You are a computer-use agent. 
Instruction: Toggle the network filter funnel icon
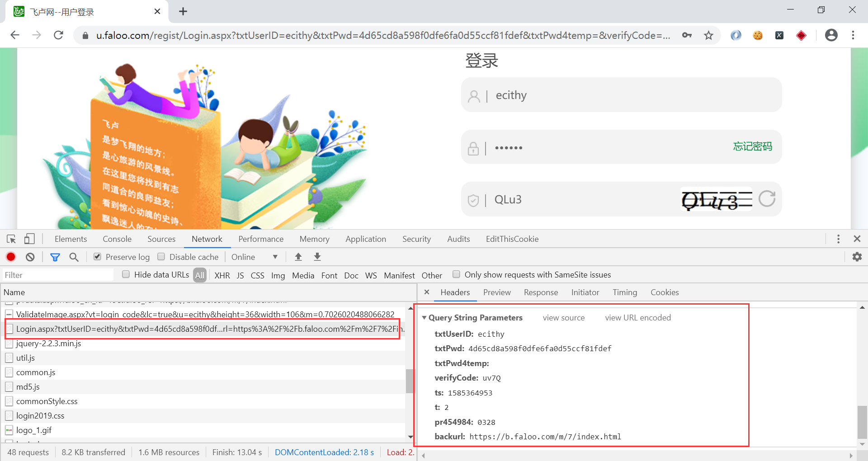click(x=55, y=257)
